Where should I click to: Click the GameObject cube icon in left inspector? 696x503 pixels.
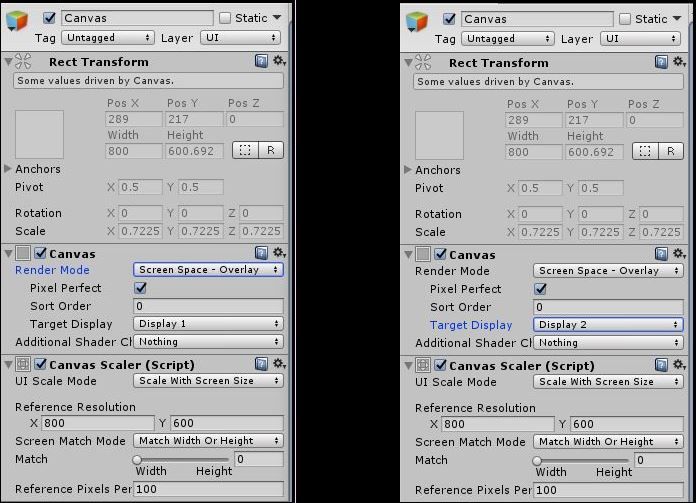pos(17,20)
